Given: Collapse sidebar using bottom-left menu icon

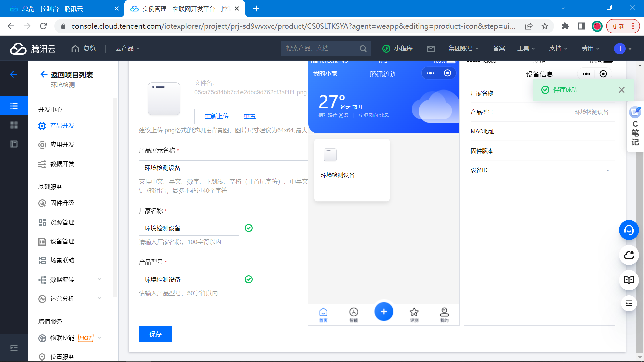Looking at the screenshot, I should [14, 348].
